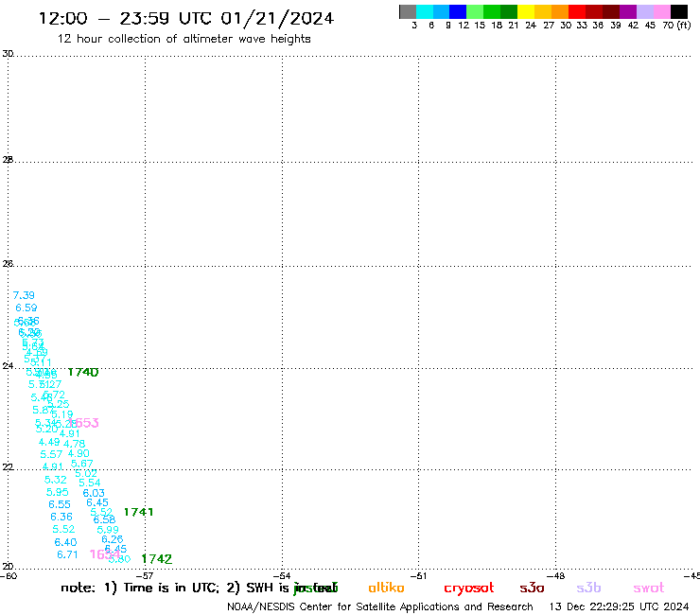This screenshot has width=700, height=615.
Task: Click the pink time label 1653
Action: 84,423
